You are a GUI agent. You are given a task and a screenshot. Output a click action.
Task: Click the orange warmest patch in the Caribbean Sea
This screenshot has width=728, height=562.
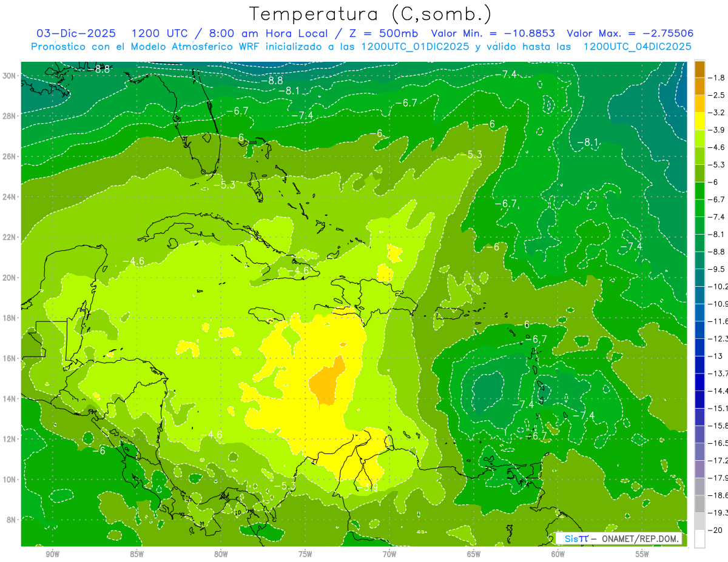tap(327, 383)
